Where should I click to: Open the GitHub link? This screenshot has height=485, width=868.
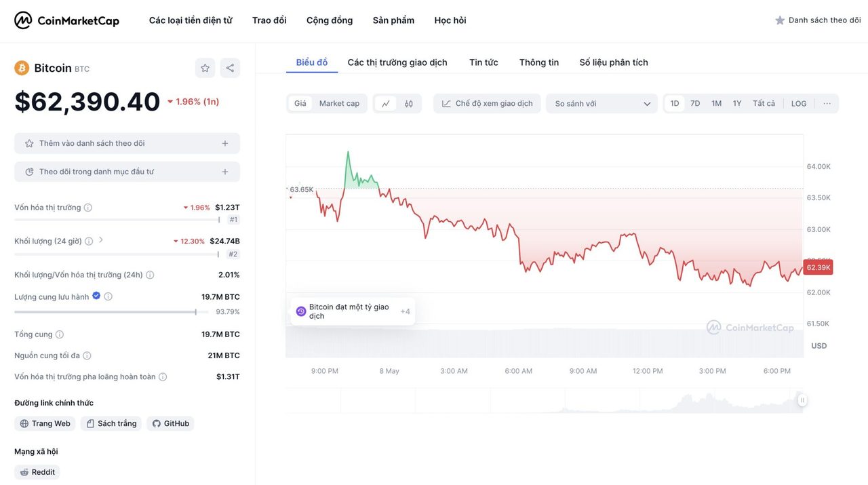pos(170,423)
